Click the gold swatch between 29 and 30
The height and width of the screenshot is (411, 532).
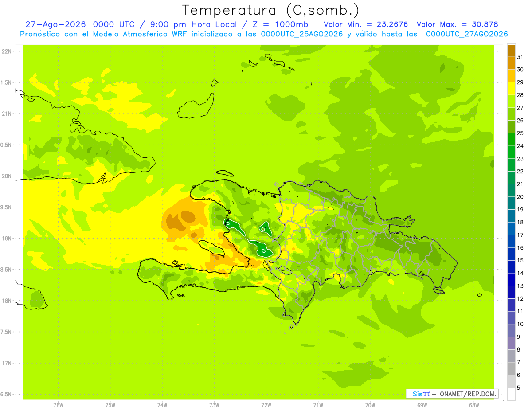click(x=511, y=76)
